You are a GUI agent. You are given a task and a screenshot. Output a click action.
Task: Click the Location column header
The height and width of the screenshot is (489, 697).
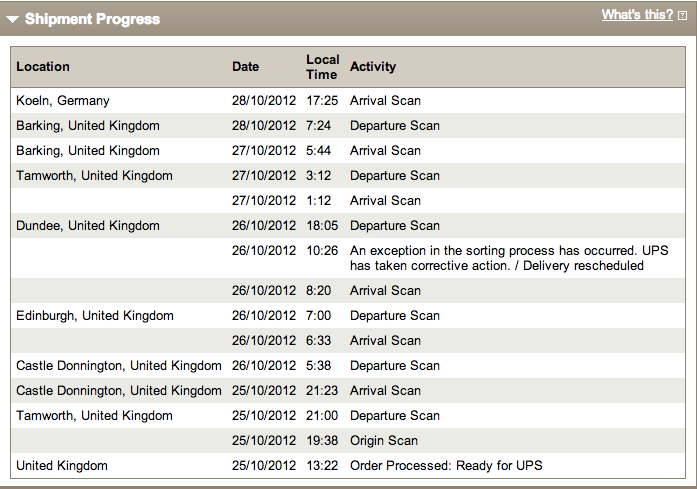point(43,67)
